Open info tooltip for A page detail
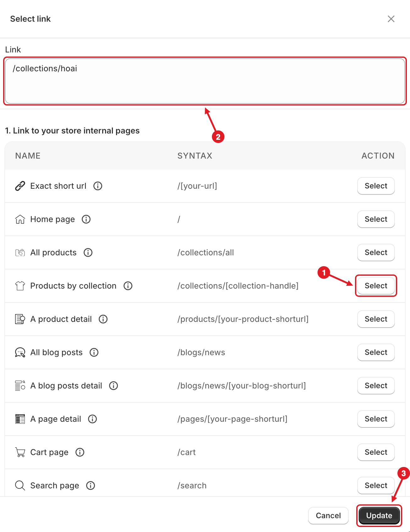Image resolution: width=410 pixels, height=532 pixels. pyautogui.click(x=92, y=419)
